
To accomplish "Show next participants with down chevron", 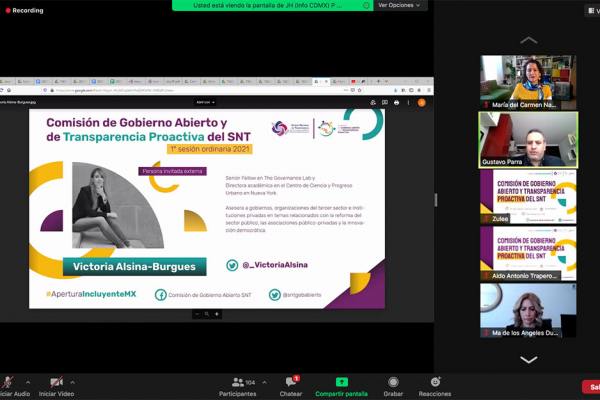I will click(x=528, y=359).
